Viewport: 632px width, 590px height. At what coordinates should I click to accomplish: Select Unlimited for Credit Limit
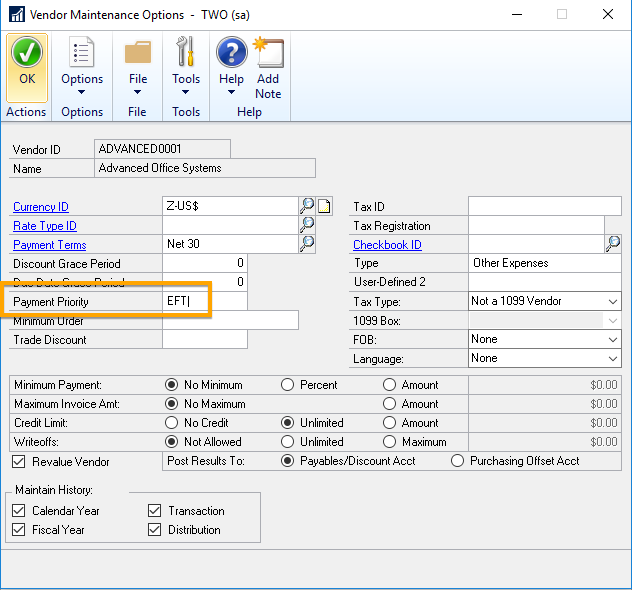click(x=287, y=423)
